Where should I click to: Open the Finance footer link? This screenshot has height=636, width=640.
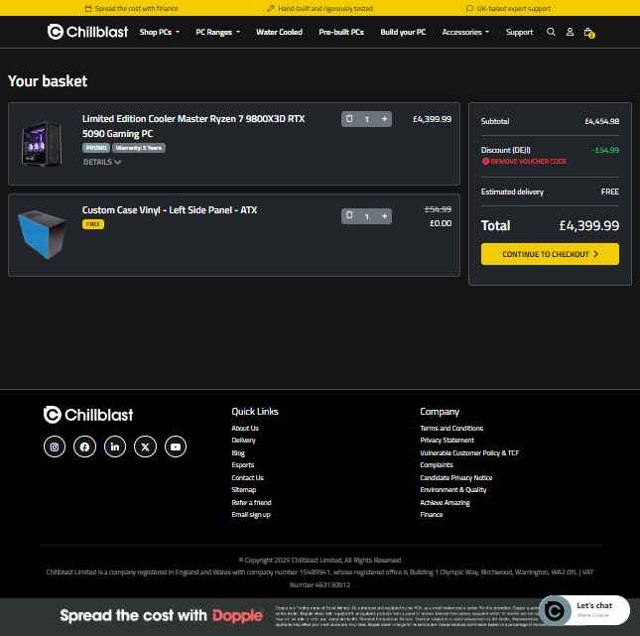pyautogui.click(x=431, y=514)
